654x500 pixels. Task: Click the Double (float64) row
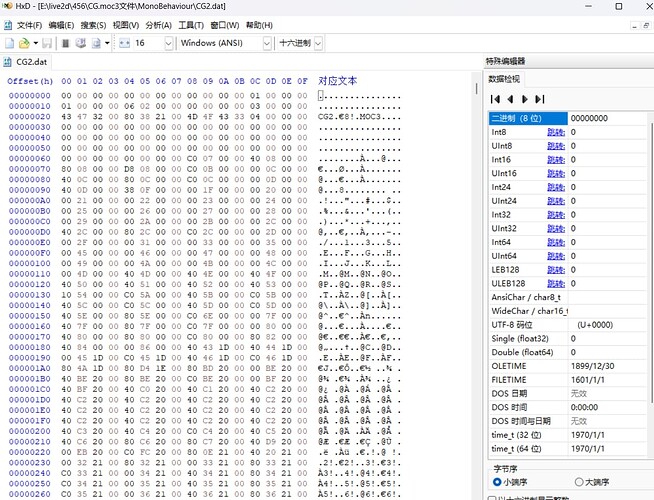567,352
